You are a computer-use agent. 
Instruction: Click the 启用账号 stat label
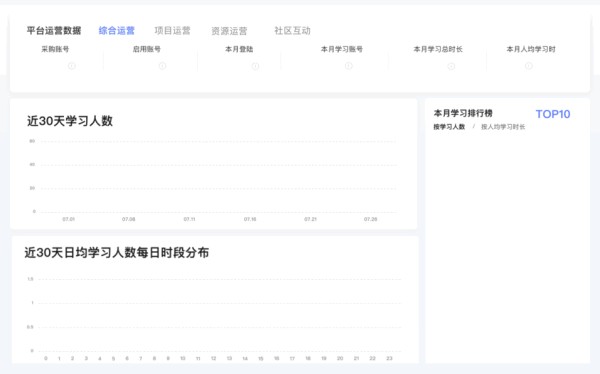147,49
